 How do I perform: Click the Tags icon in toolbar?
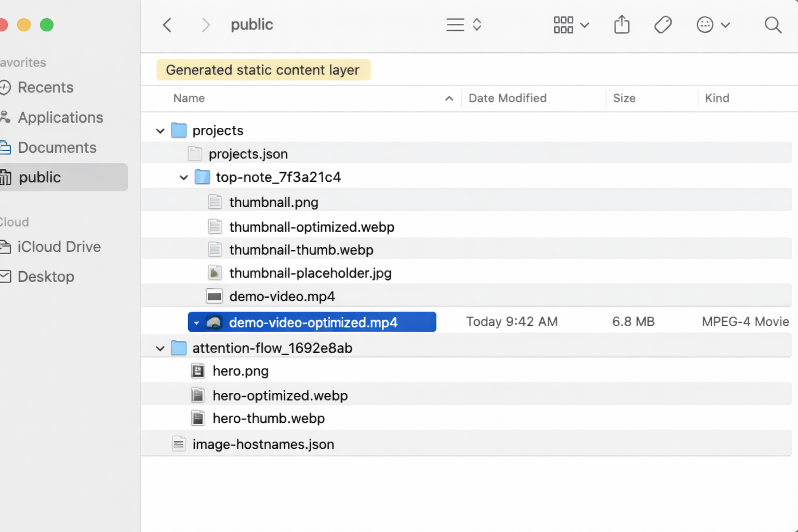(x=662, y=25)
